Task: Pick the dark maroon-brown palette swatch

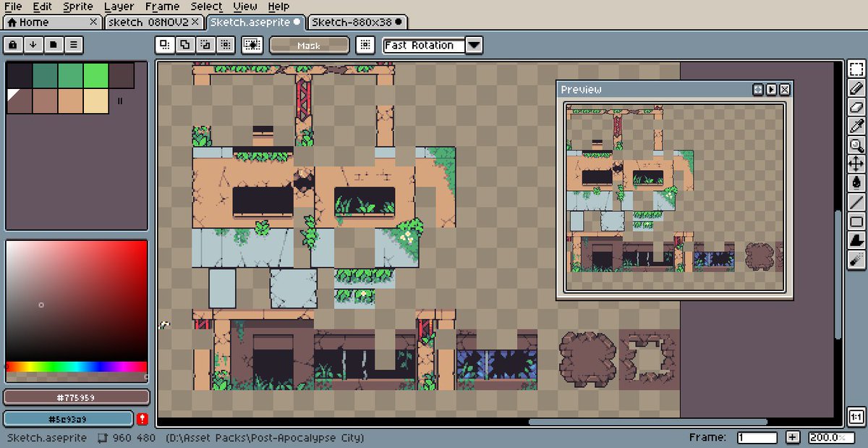Action: coord(121,75)
